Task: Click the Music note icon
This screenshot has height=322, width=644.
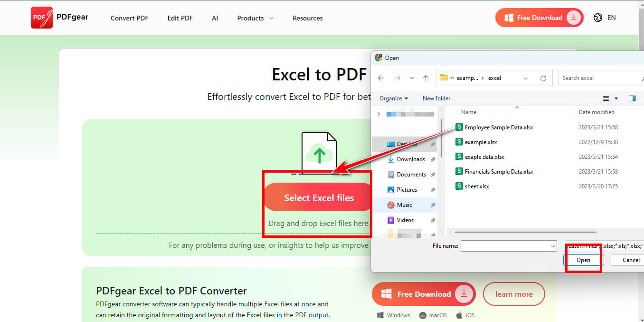Action: [x=391, y=205]
